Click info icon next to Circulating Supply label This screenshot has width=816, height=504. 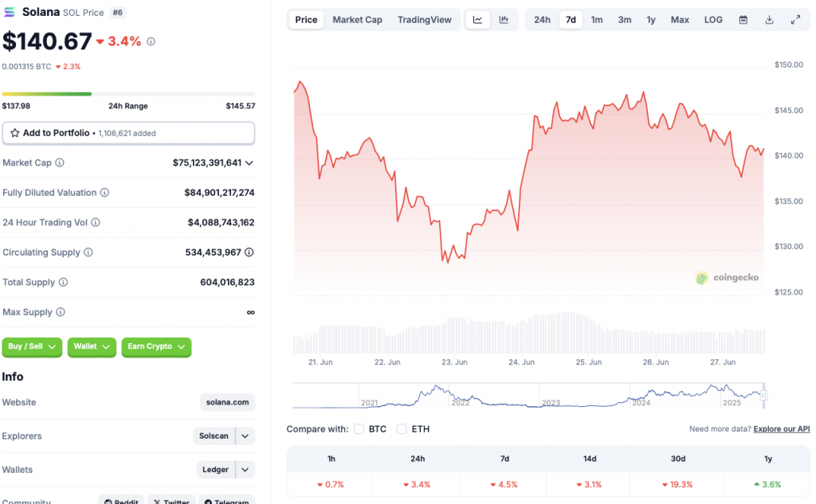(x=88, y=252)
